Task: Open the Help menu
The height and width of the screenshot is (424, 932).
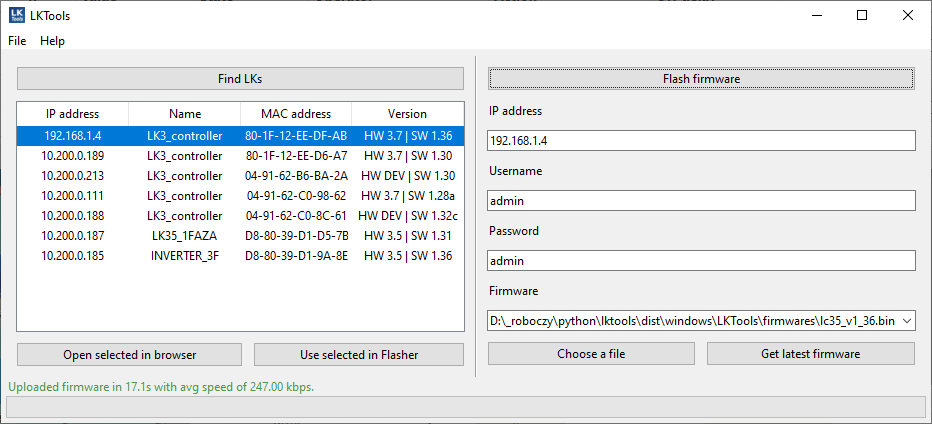Action: [52, 41]
